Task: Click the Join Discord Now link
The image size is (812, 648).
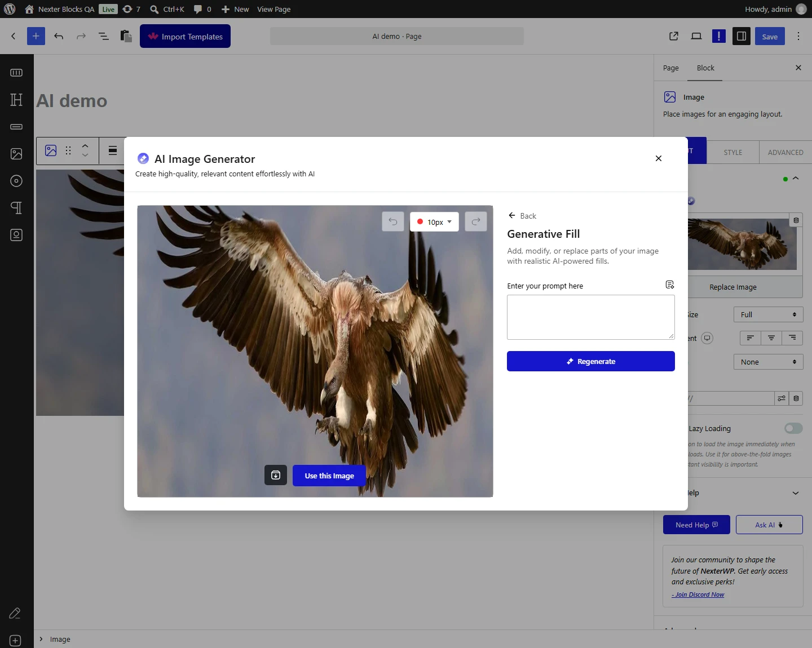Action: click(698, 594)
